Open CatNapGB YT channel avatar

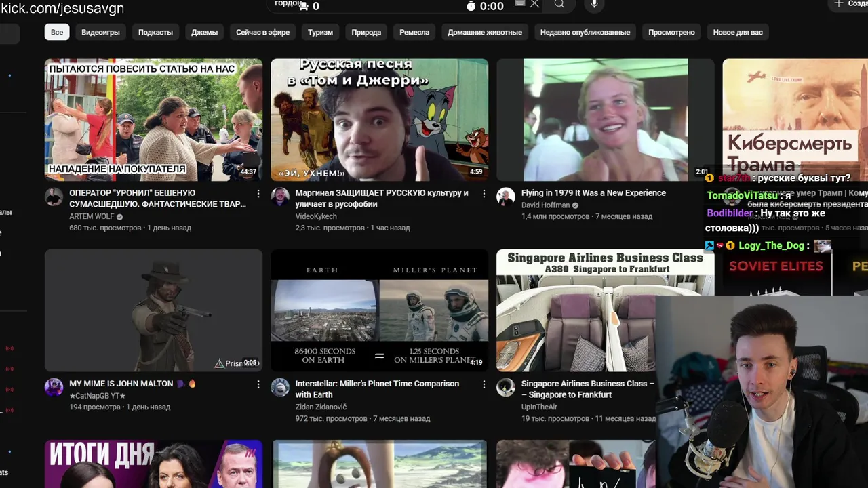pos(54,388)
